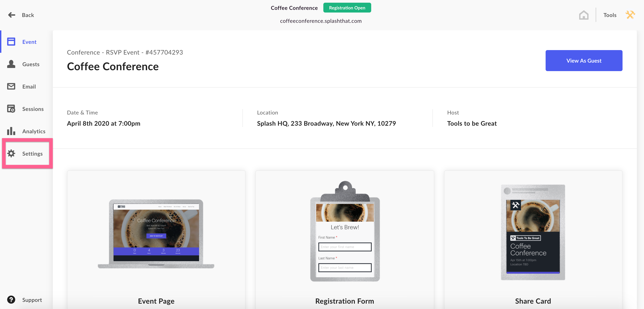
Task: Open the Event Page laptop thumbnail
Action: [x=156, y=234]
